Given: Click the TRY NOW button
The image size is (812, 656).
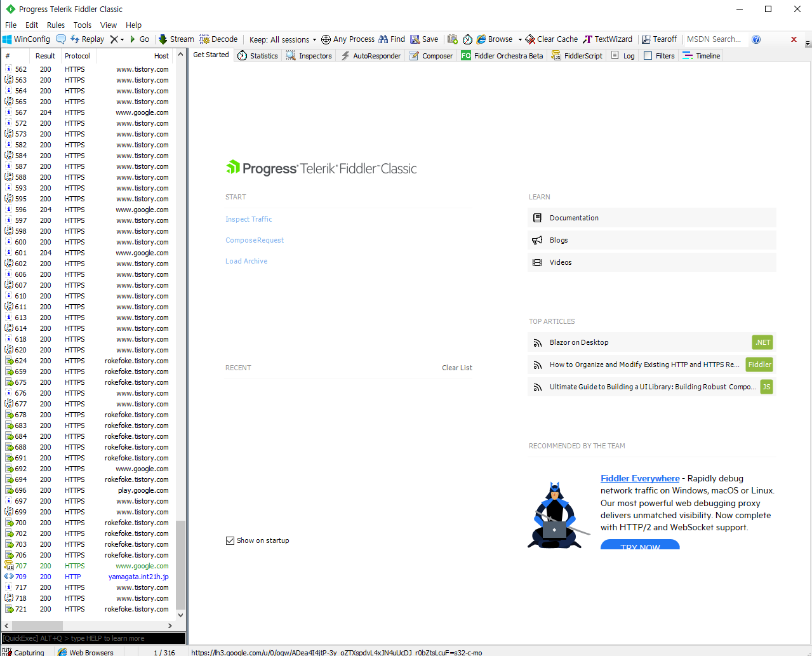Looking at the screenshot, I should (640, 546).
